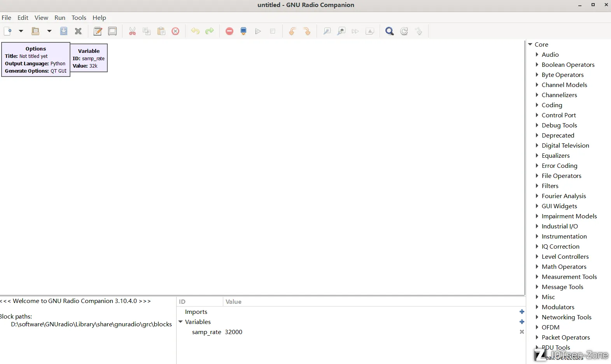Click the Imports row in the variable editor
The width and height of the screenshot is (611, 364).
point(351,312)
